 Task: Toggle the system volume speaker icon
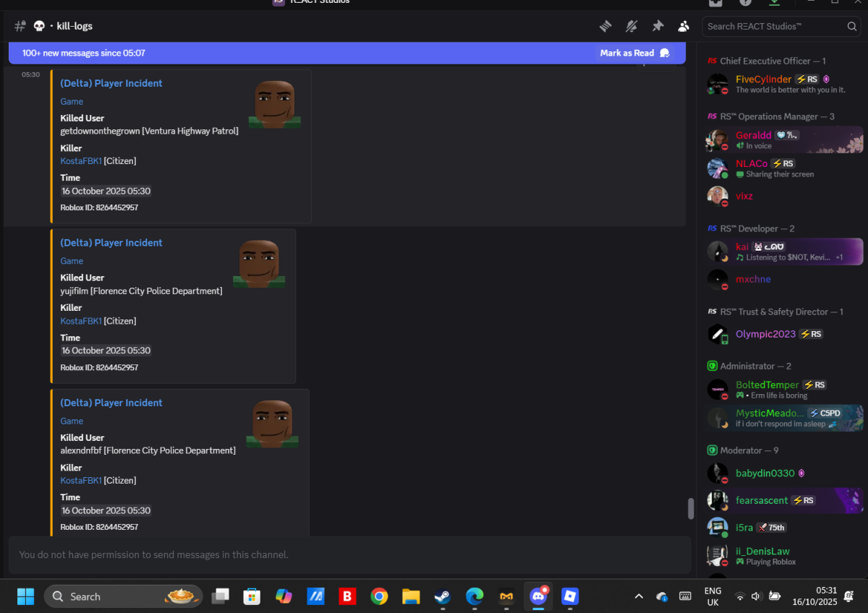[x=757, y=596]
